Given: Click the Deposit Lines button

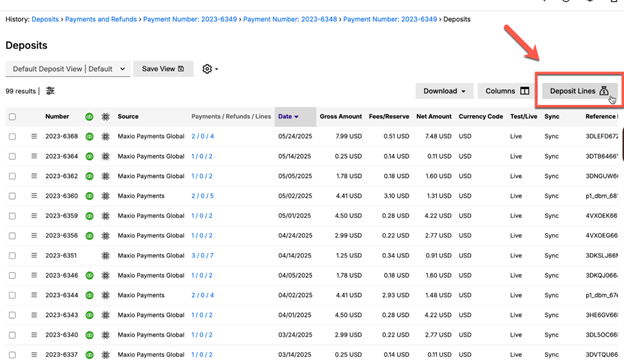Looking at the screenshot, I should [x=579, y=91].
